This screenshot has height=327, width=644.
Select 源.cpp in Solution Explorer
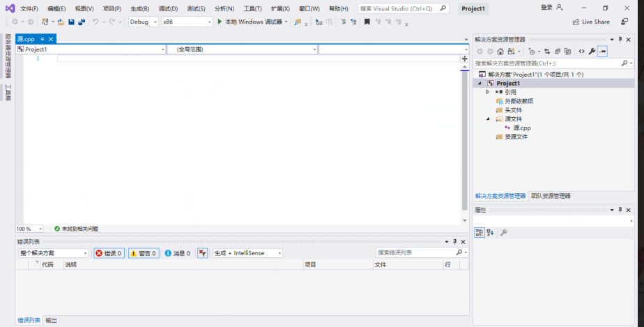tap(522, 128)
